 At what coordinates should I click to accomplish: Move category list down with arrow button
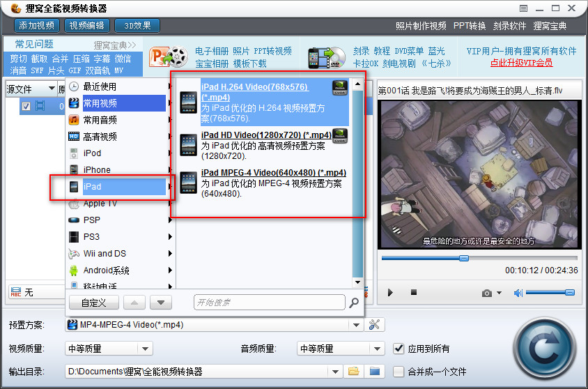tap(161, 303)
